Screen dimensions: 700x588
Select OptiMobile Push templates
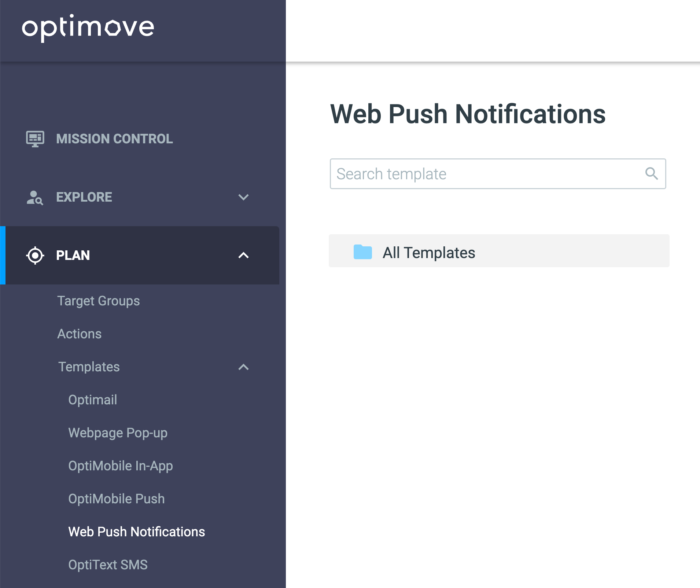click(117, 499)
